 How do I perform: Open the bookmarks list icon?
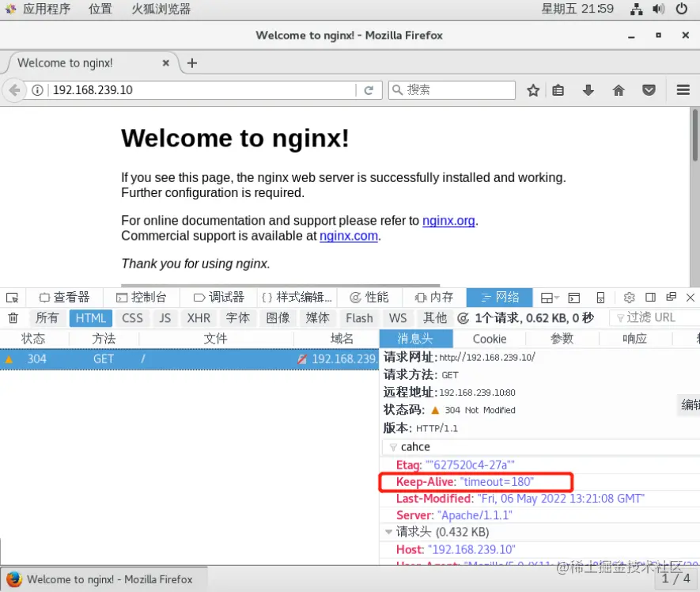(558, 90)
